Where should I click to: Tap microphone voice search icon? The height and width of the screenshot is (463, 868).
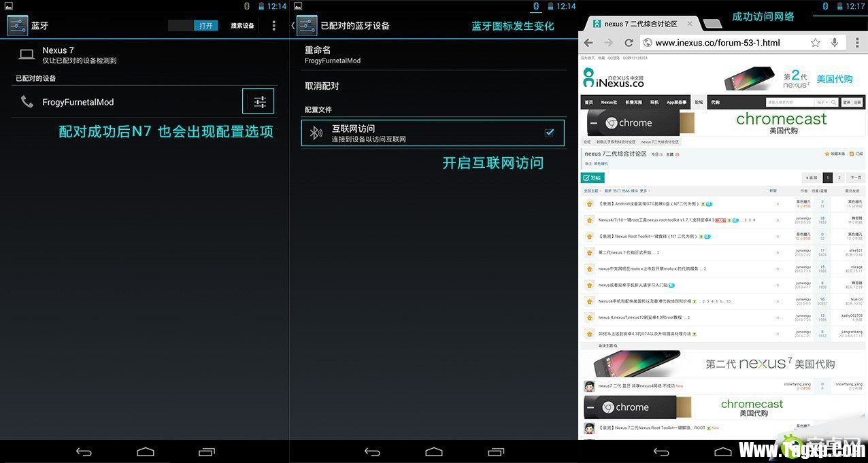pyautogui.click(x=835, y=43)
